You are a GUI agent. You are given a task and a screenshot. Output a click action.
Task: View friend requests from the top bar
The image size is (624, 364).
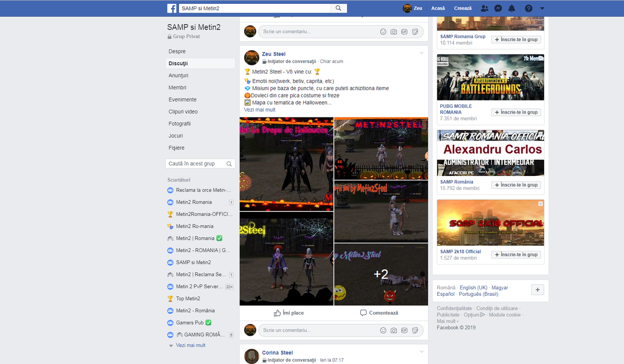484,8
